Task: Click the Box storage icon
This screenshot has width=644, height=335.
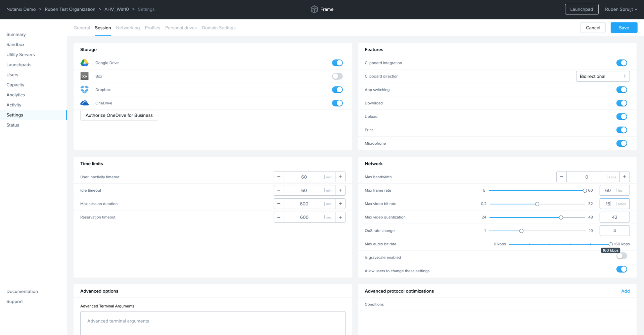Action: [x=84, y=76]
